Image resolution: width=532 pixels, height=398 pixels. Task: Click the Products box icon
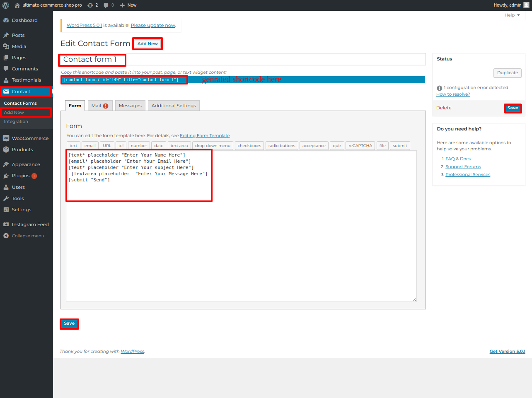6,150
